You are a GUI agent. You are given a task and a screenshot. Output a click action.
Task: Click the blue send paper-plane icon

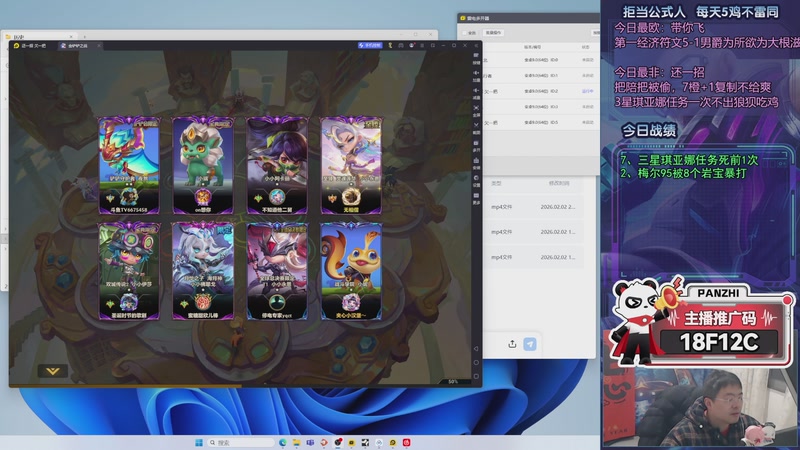coord(530,344)
